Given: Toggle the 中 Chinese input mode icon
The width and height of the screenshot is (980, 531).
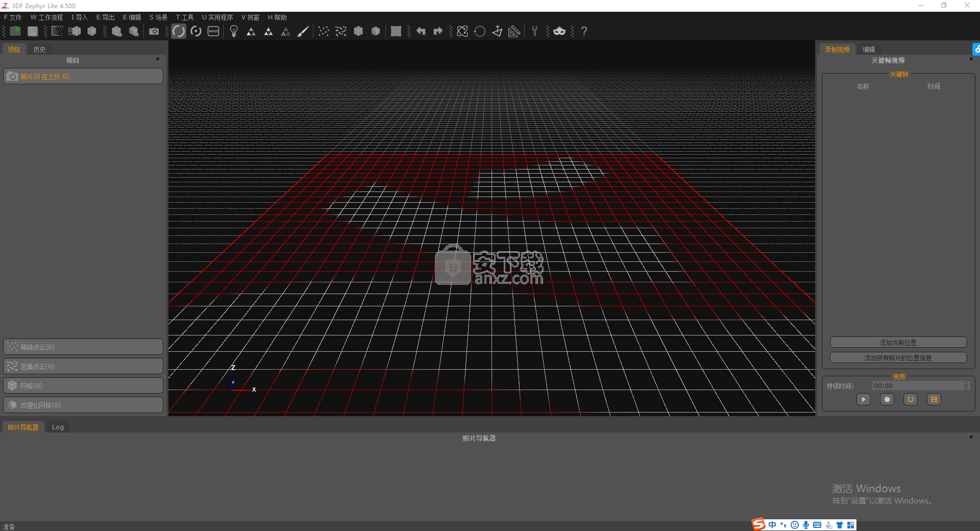Looking at the screenshot, I should 772,525.
